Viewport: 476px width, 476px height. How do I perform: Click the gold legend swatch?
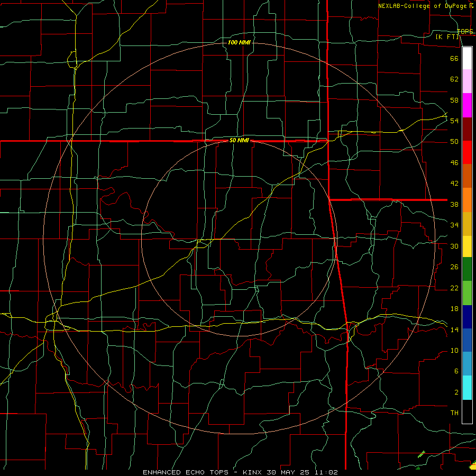[467, 224]
